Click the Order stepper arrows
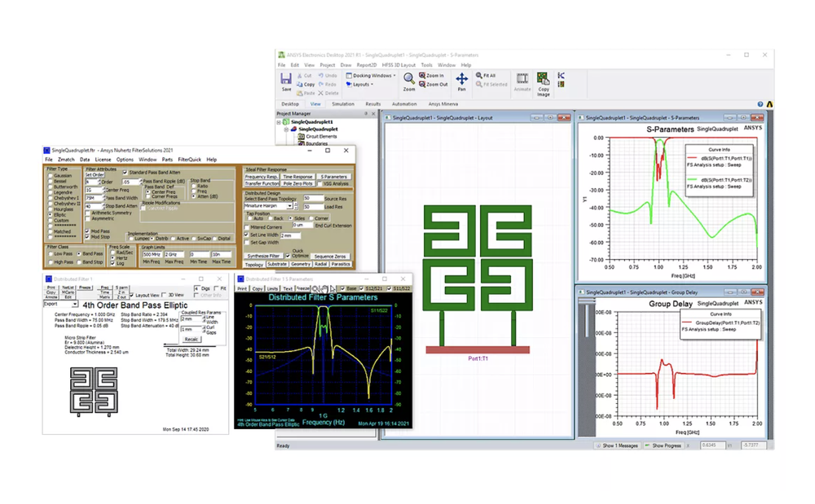815x504 pixels. click(x=99, y=182)
